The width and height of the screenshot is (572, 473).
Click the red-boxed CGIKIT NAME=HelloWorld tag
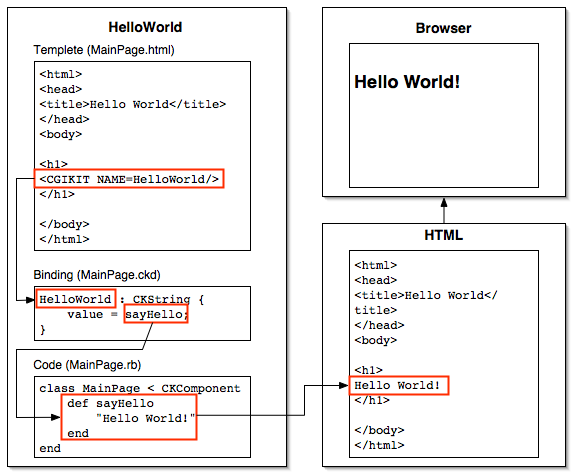pyautogui.click(x=129, y=179)
